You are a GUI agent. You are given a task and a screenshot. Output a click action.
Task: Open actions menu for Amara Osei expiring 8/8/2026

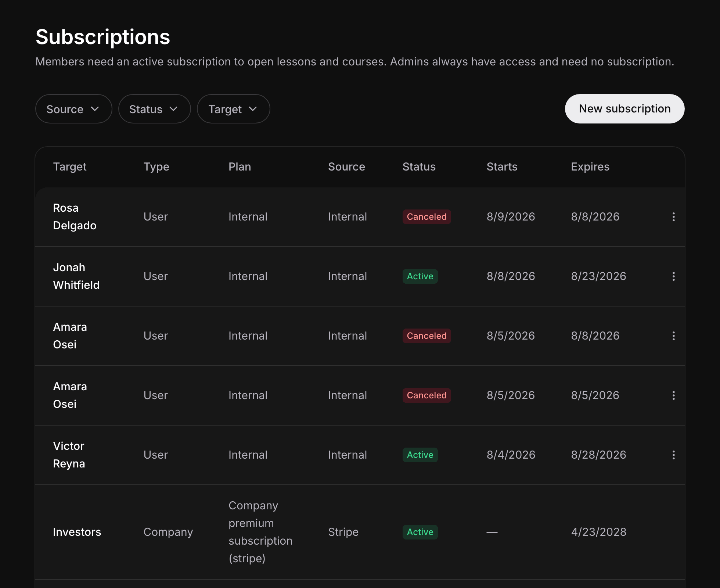673,336
